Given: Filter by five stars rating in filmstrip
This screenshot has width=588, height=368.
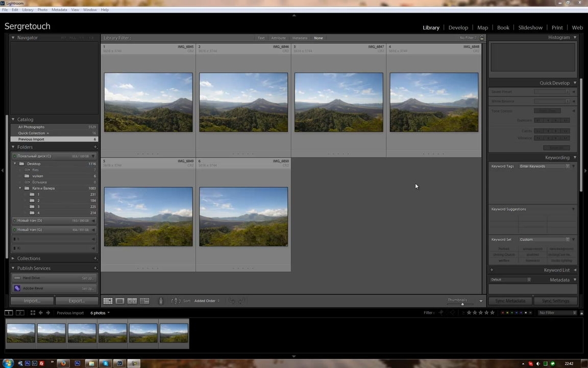Looking at the screenshot, I should coord(493,313).
